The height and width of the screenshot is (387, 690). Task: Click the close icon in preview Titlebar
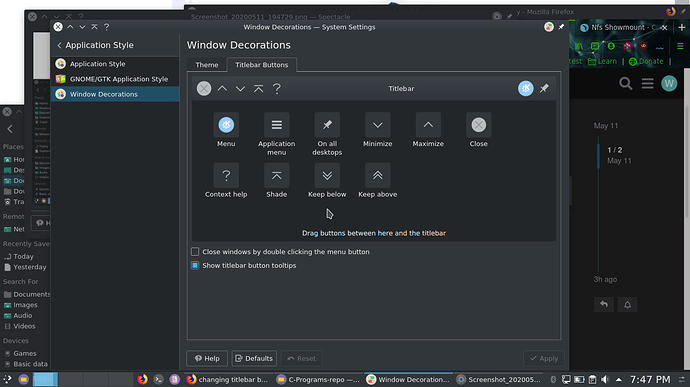(x=204, y=88)
